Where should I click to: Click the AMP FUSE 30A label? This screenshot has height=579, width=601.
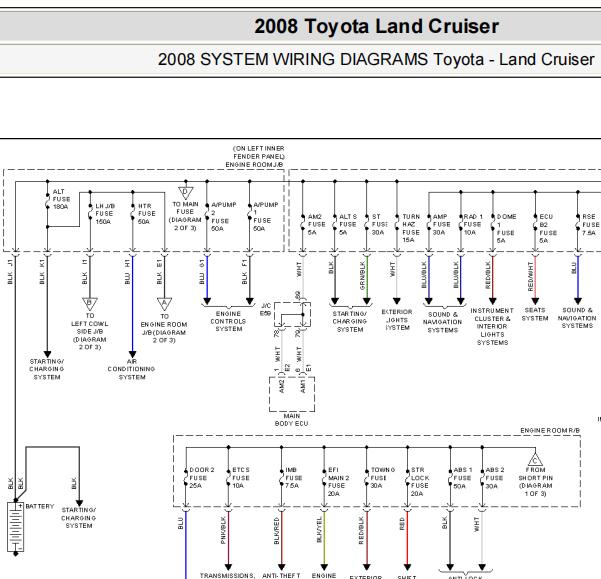point(442,224)
